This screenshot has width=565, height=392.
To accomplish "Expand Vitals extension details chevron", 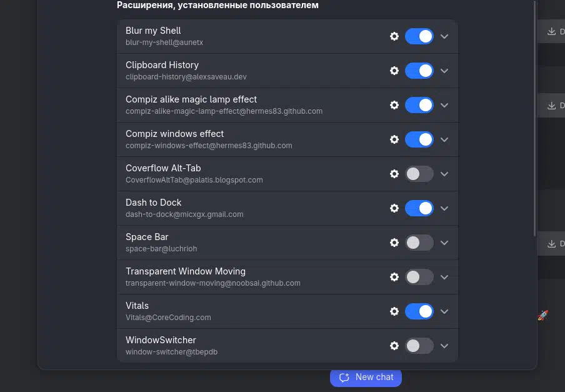I will coord(444,311).
